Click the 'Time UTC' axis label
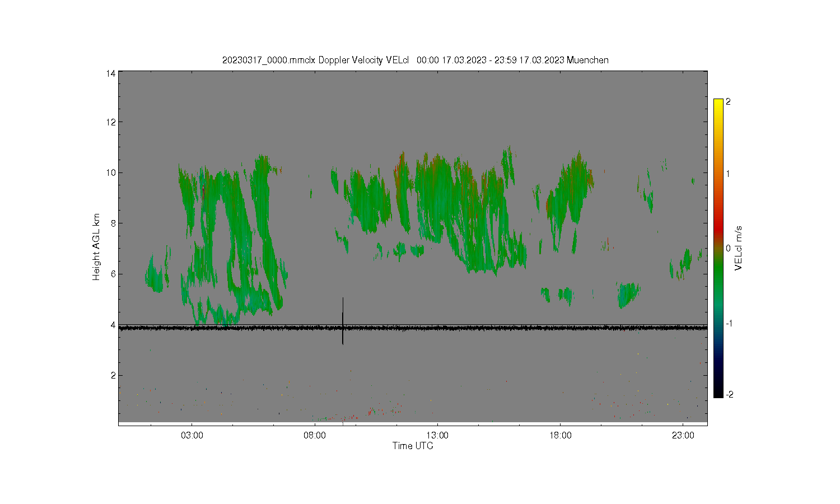Viewport: 840px width, 504px height. click(413, 446)
